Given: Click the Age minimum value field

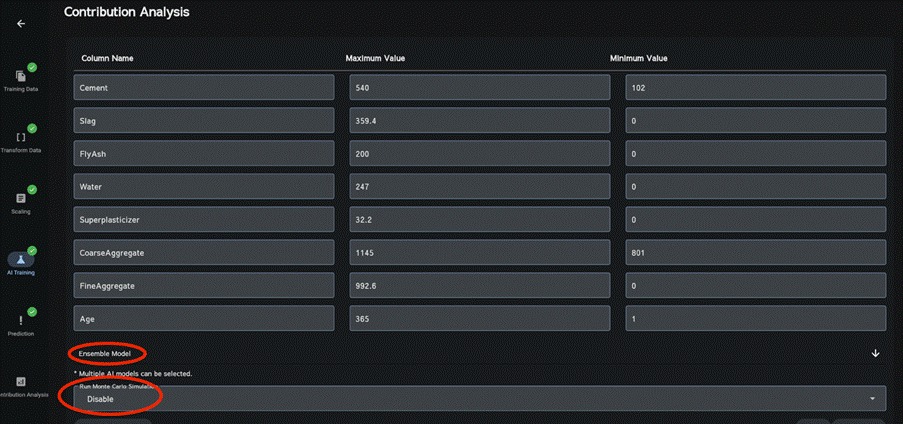Looking at the screenshot, I should pyautogui.click(x=755, y=318).
